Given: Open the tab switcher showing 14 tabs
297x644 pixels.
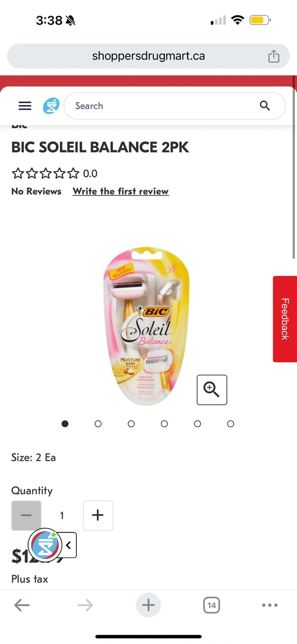Looking at the screenshot, I should point(212,606).
